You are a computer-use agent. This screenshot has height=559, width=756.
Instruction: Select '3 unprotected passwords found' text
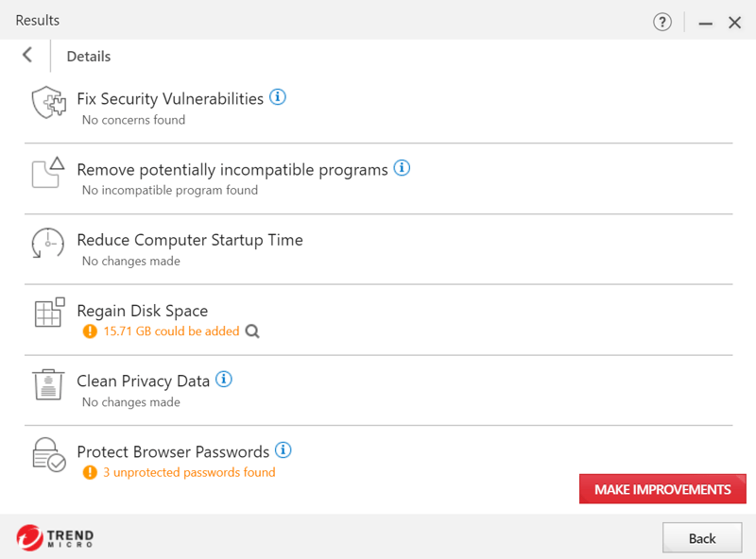point(189,472)
